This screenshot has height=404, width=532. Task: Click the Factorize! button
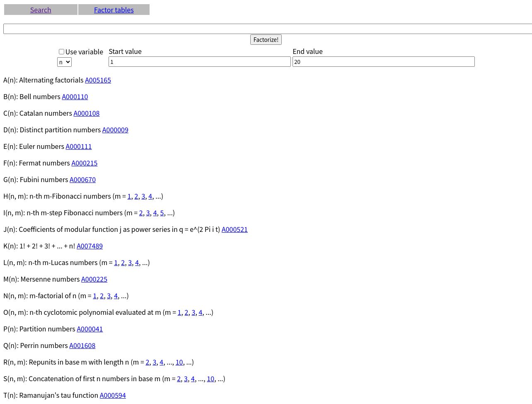(266, 40)
